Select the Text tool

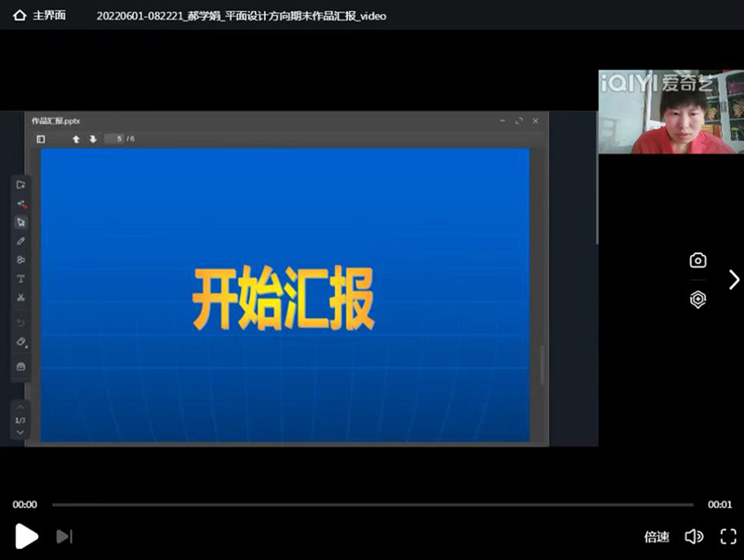tap(21, 279)
